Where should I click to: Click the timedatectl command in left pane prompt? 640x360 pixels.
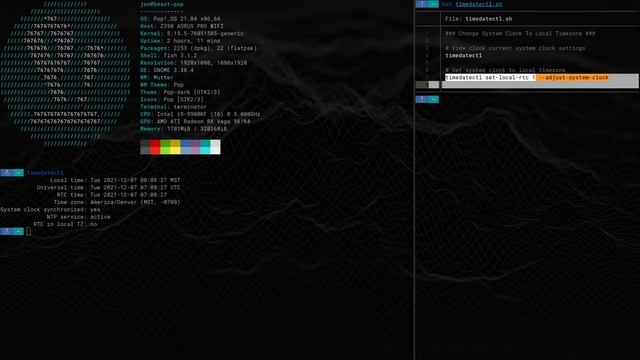[45, 173]
